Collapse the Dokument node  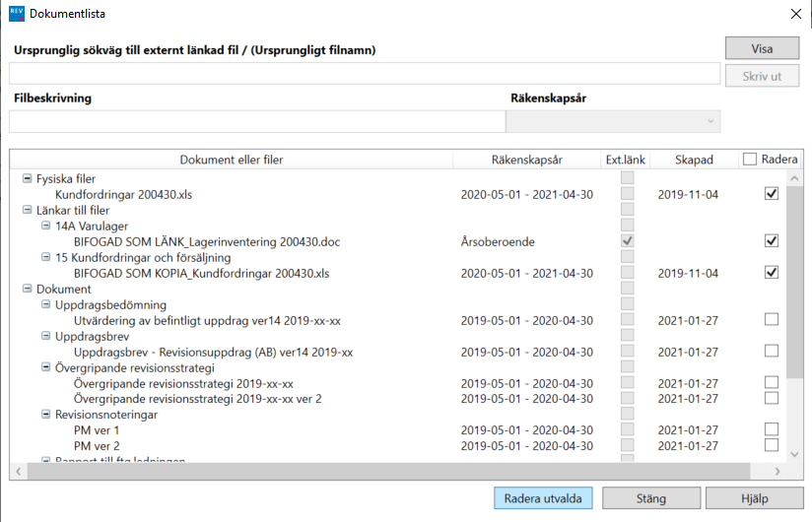[27, 289]
